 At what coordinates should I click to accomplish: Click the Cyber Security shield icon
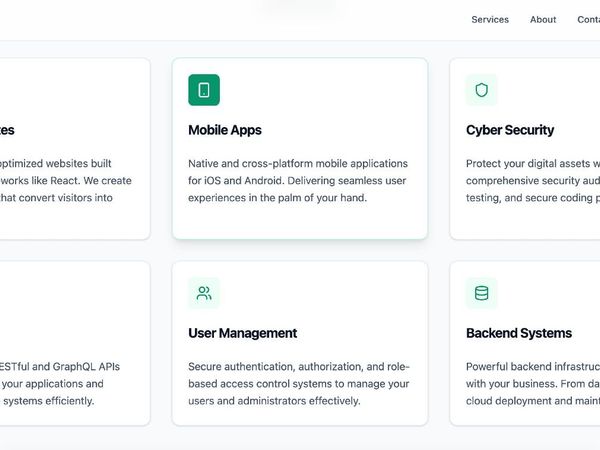481,90
